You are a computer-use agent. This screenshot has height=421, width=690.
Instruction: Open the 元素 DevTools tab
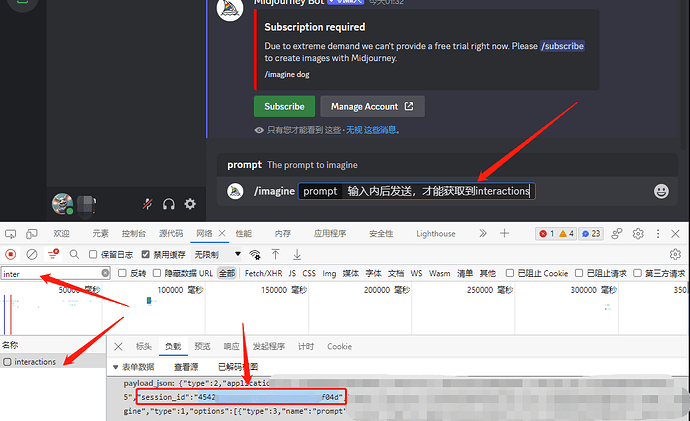pos(100,234)
